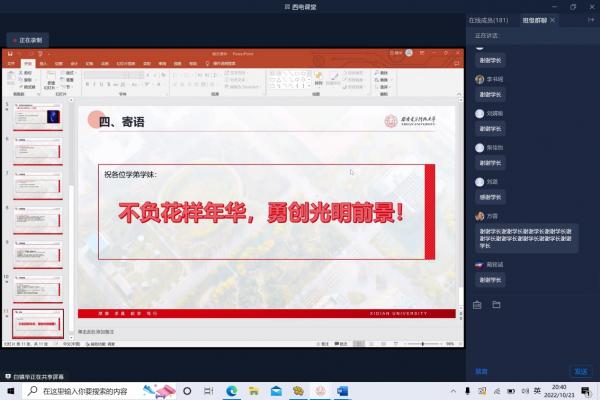
Task: Click the screenshot icon below the chat
Action: tap(478, 304)
